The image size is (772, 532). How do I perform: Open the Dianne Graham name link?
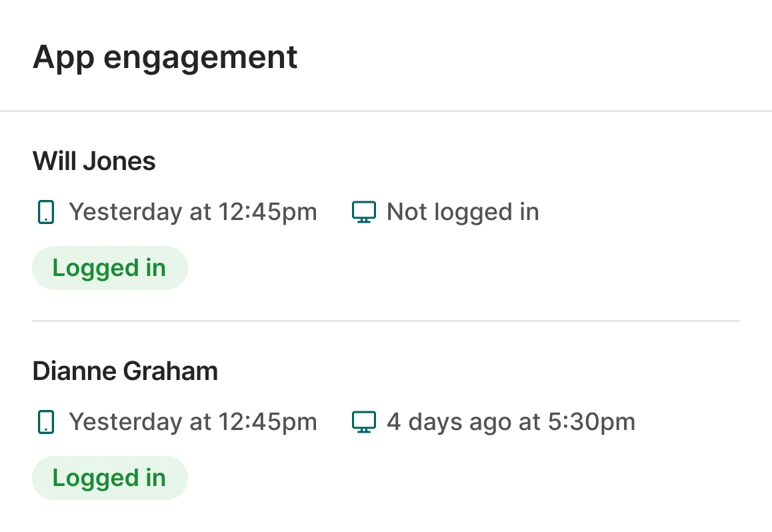coord(125,371)
